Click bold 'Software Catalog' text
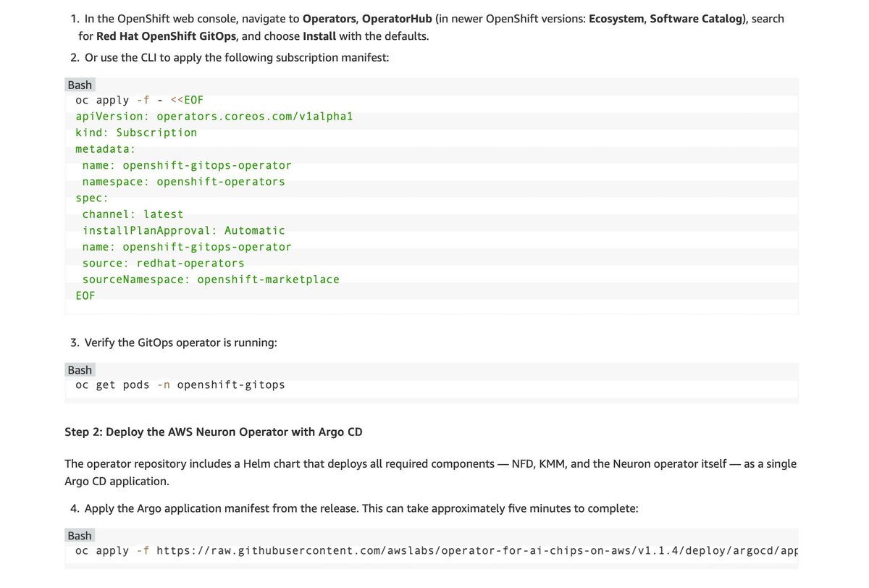Viewport: 869px width, 588px height. click(697, 18)
